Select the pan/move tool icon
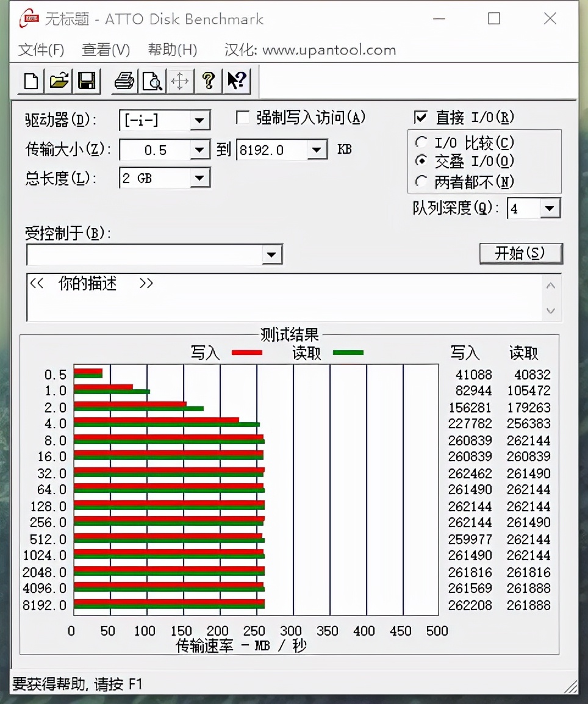This screenshot has height=704, width=588. click(x=180, y=81)
